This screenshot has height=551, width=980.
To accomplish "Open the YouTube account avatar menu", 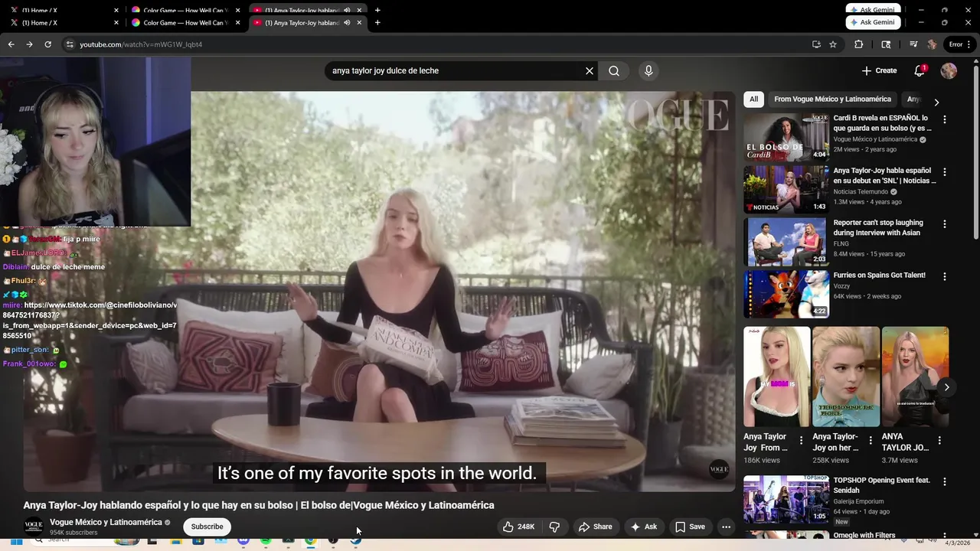I will (949, 70).
